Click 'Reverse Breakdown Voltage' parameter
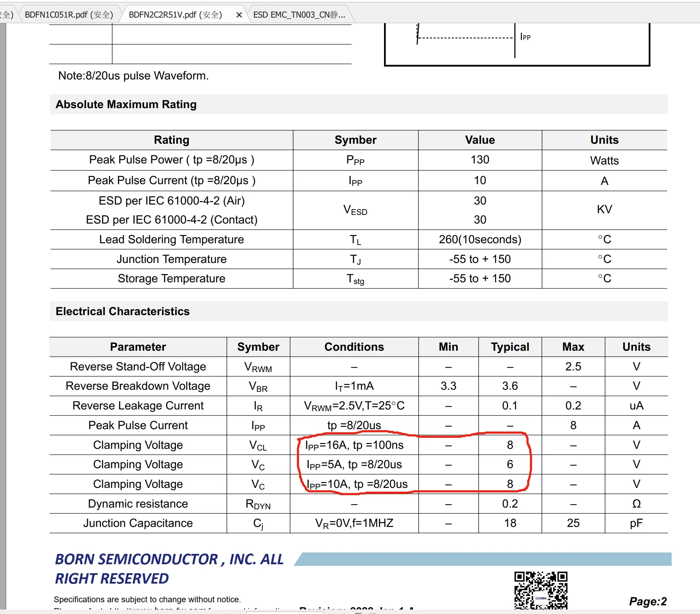The image size is (700, 614). (x=138, y=386)
